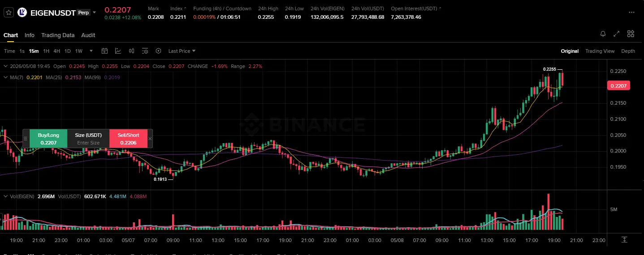Click the Sell/Short 0.2206 button
The height and width of the screenshot is (255, 644).
[x=128, y=139]
